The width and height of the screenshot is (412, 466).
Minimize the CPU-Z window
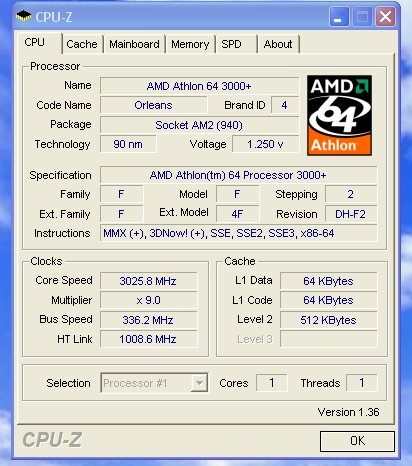tap(339, 17)
